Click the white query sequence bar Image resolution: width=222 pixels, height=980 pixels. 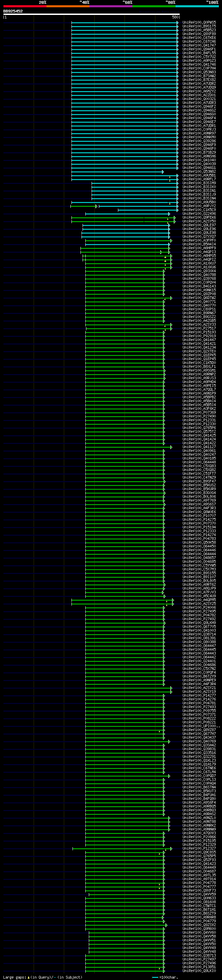[92, 15]
